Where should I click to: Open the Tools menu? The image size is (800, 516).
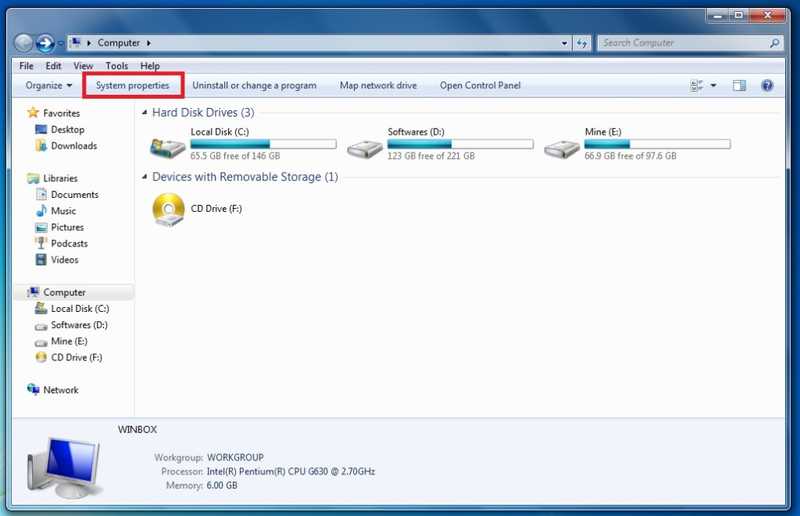[116, 66]
